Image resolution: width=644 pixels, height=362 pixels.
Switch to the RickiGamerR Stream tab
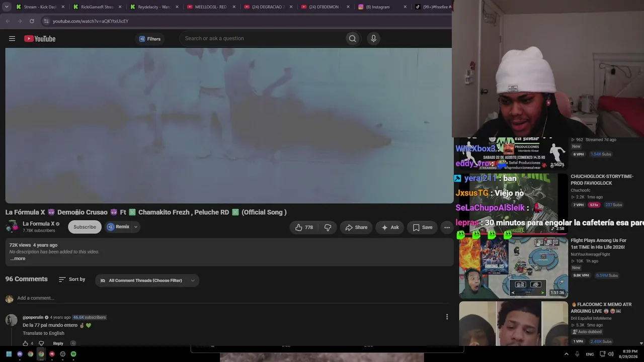[97, 7]
